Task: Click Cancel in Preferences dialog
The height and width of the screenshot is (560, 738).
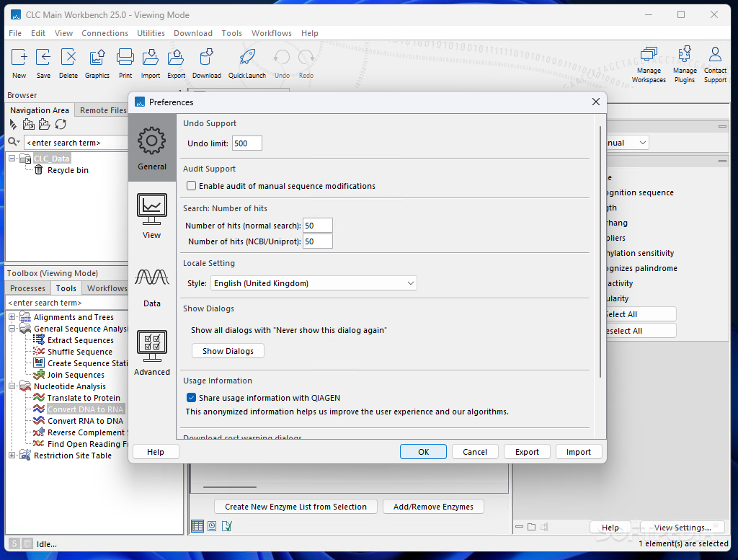Action: pos(475,452)
